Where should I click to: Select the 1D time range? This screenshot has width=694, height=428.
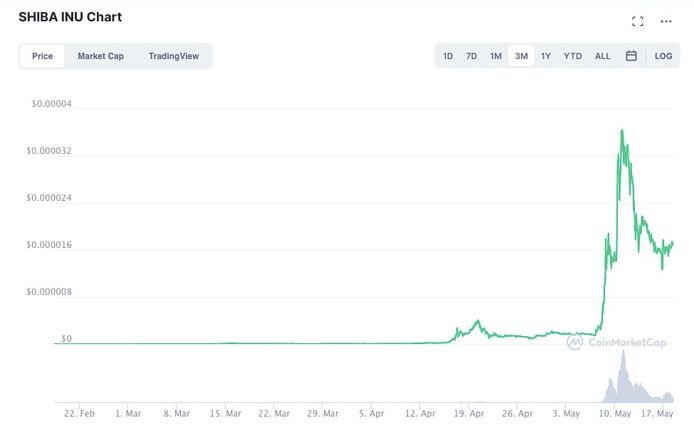(448, 56)
